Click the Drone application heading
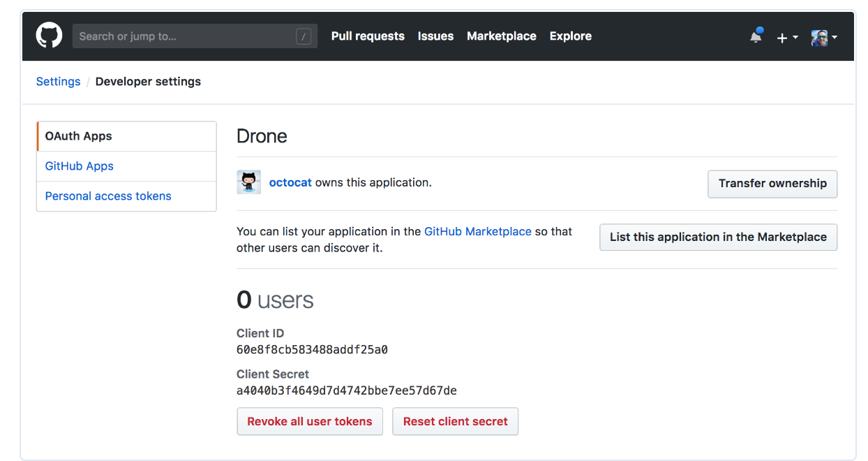868x461 pixels. click(262, 136)
